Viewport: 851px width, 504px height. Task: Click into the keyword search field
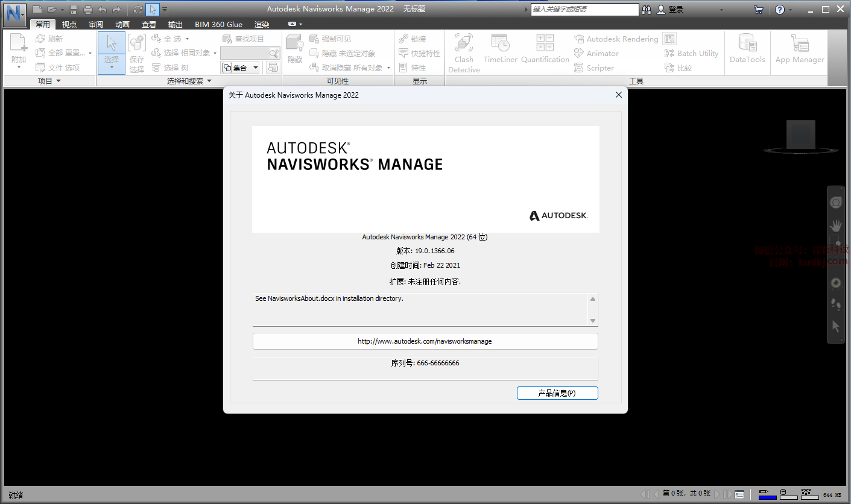click(584, 10)
